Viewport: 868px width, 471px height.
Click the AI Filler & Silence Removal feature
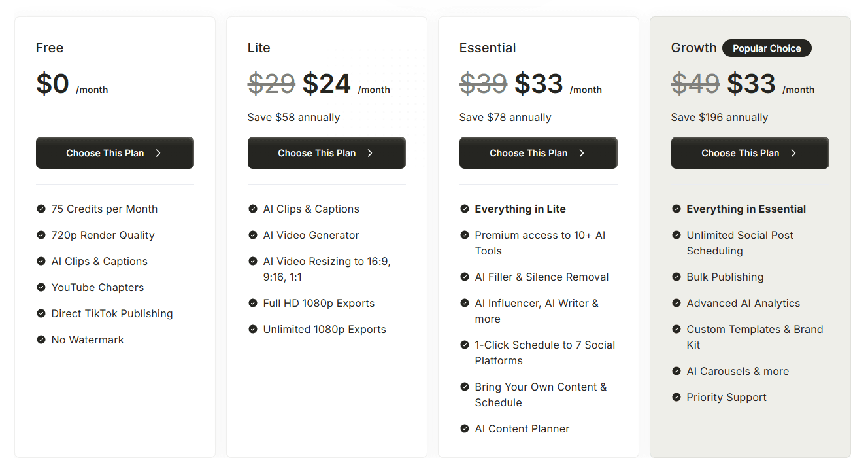click(x=542, y=277)
